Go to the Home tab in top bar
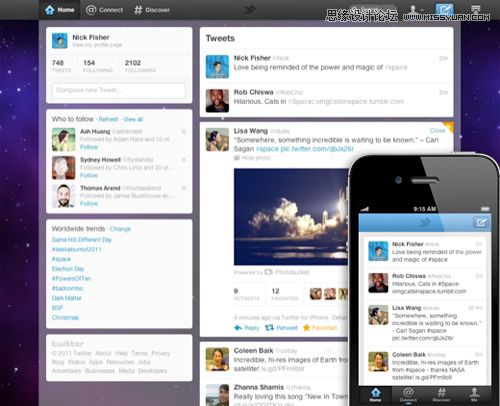500x406 pixels. click(x=59, y=10)
